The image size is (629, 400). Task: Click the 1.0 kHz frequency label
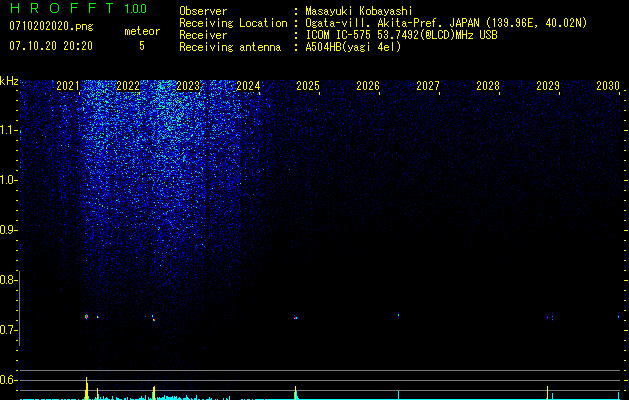(8, 180)
